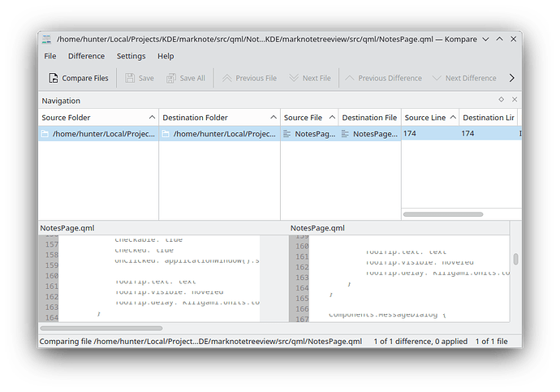Click source line value 174
Viewport: 560px width, 392px height.
410,134
